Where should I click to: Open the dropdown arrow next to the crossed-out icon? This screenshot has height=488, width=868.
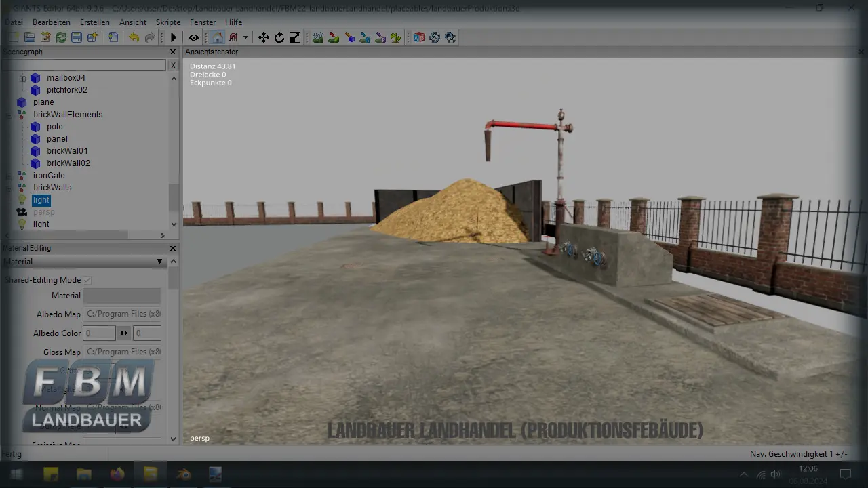tap(245, 37)
